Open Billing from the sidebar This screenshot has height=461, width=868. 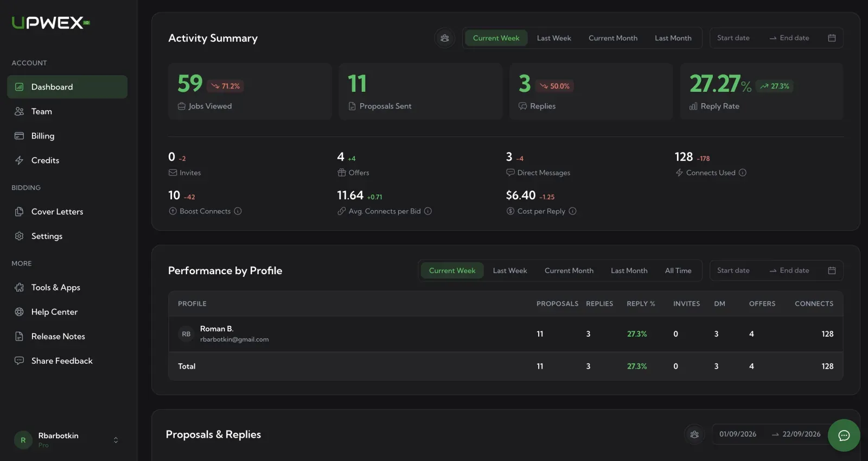point(67,136)
